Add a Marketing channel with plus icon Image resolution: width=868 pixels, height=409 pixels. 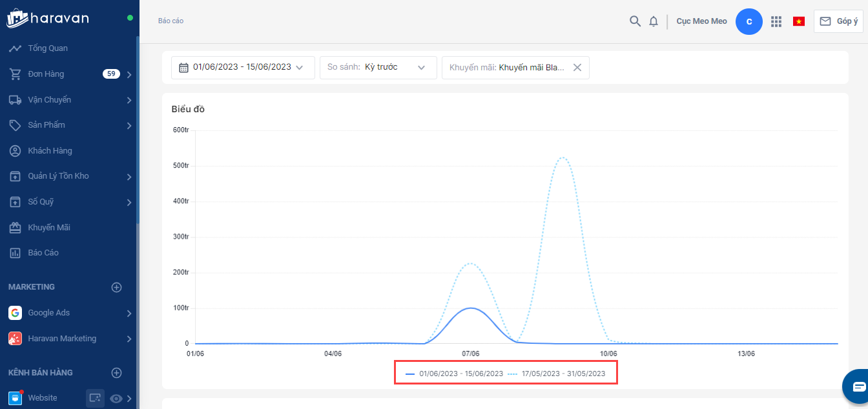click(x=117, y=287)
